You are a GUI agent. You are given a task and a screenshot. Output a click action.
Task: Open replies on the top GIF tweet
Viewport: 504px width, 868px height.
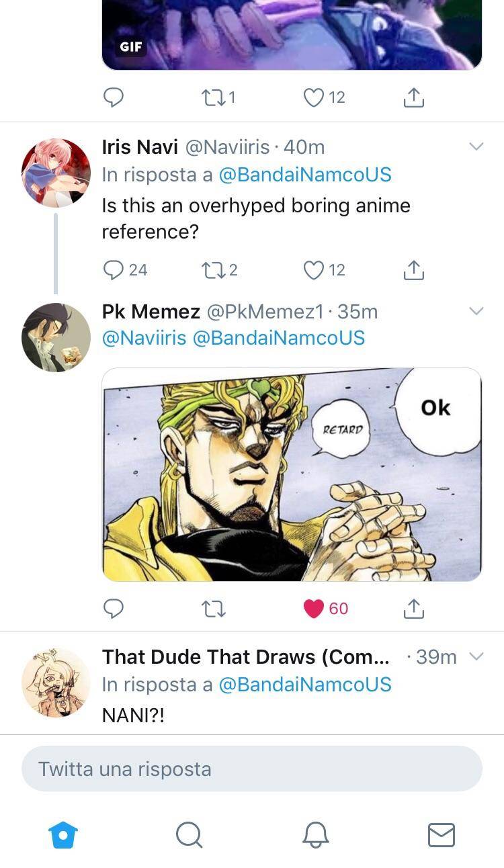tap(114, 97)
